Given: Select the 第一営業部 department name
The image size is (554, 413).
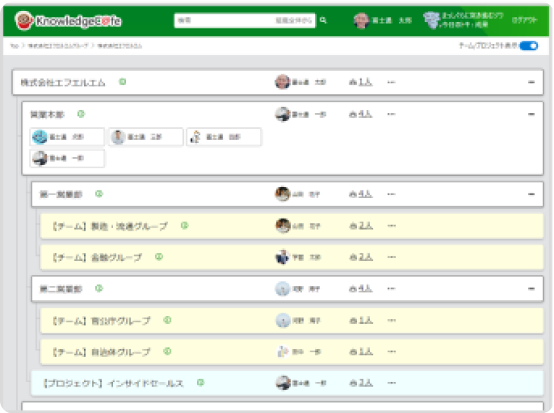Looking at the screenshot, I should click(61, 194).
